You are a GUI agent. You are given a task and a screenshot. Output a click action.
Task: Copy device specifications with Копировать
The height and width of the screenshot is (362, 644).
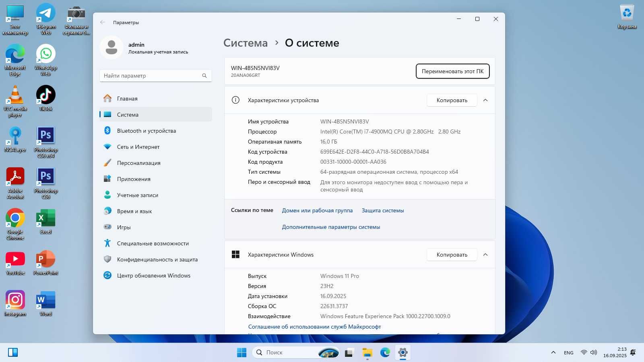(452, 100)
